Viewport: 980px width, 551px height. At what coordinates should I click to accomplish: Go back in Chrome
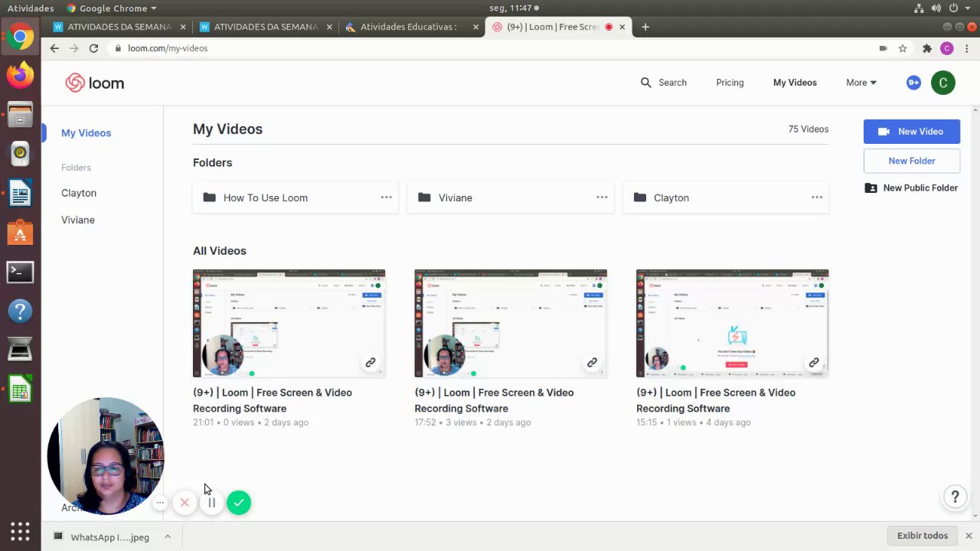(x=54, y=48)
